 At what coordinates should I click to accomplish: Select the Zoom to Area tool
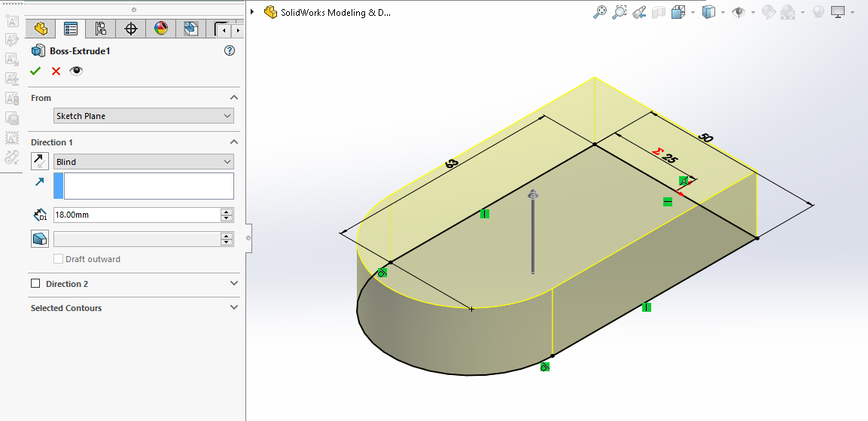[620, 12]
